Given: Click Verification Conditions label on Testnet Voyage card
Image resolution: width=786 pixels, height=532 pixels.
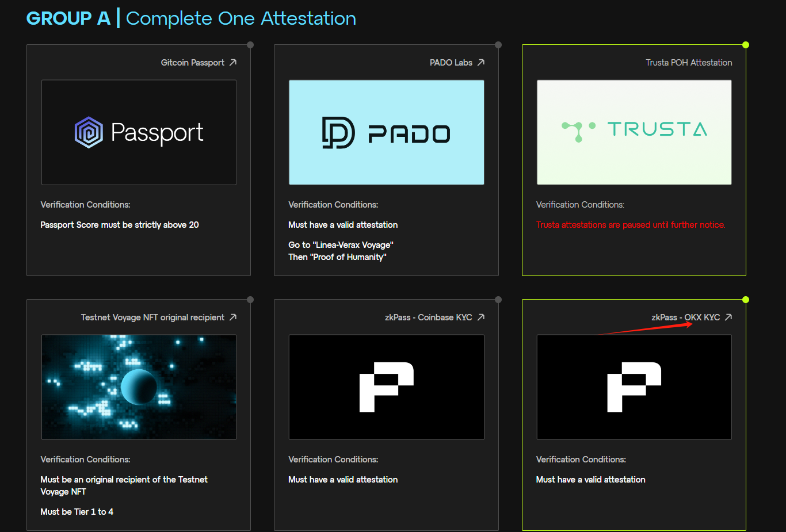Looking at the screenshot, I should click(85, 460).
